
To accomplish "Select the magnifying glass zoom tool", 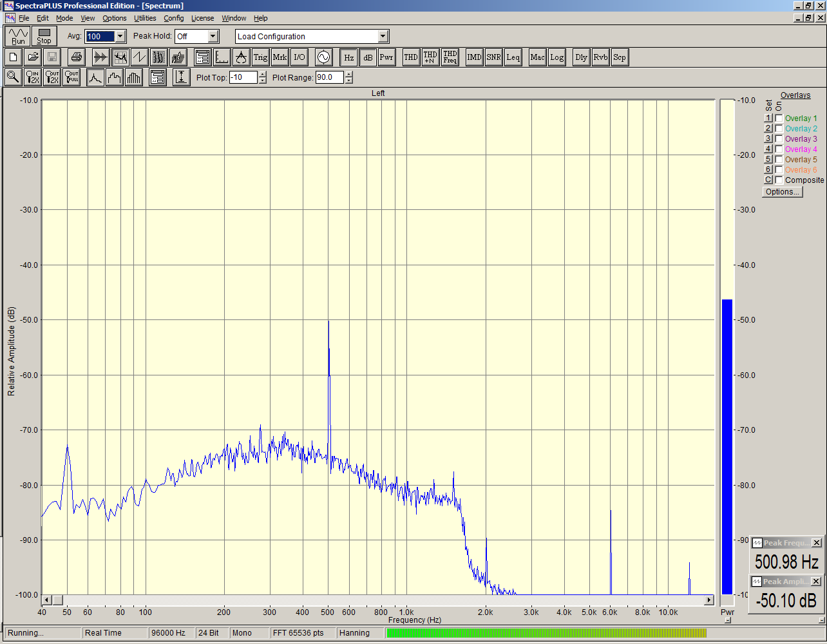I will pyautogui.click(x=12, y=77).
